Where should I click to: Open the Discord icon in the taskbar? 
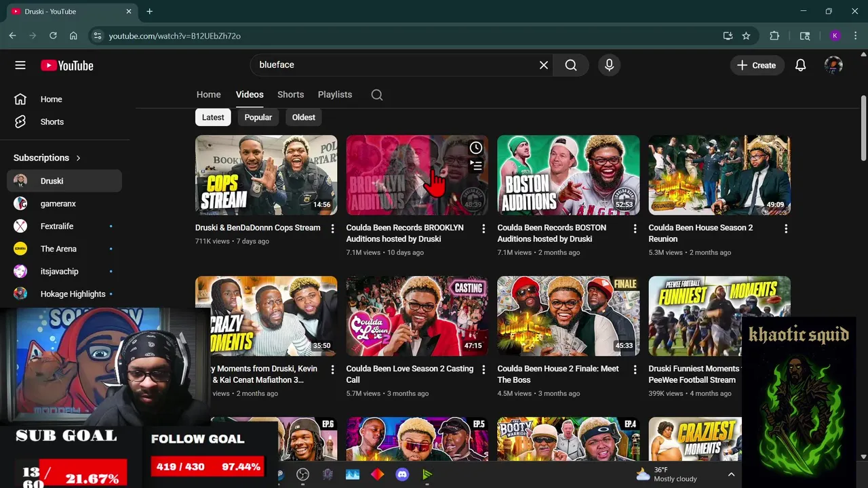coord(402,474)
